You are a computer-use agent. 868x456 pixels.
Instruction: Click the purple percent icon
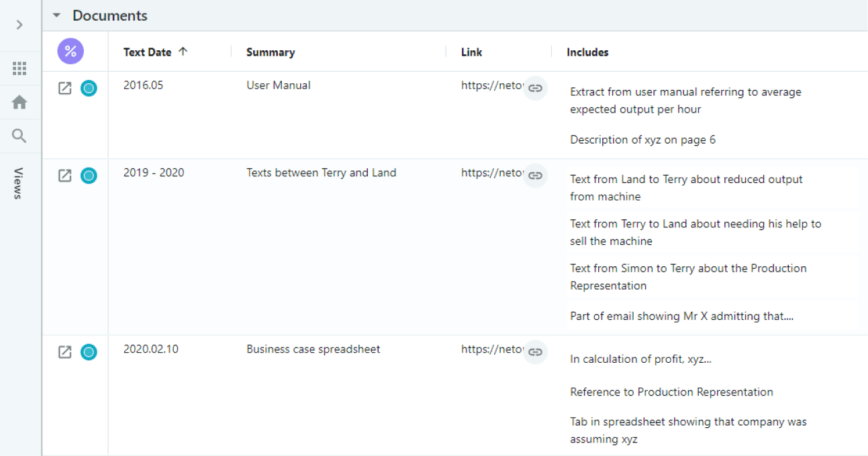click(70, 52)
